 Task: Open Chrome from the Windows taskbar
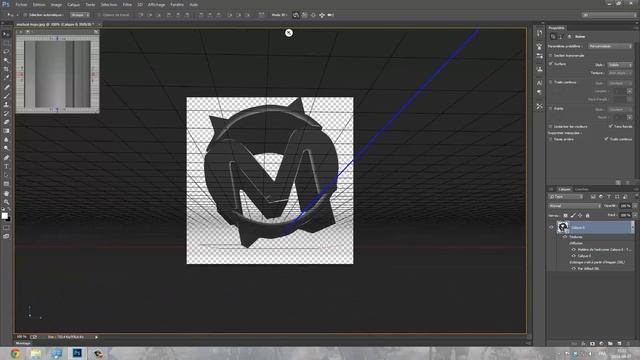point(16,353)
